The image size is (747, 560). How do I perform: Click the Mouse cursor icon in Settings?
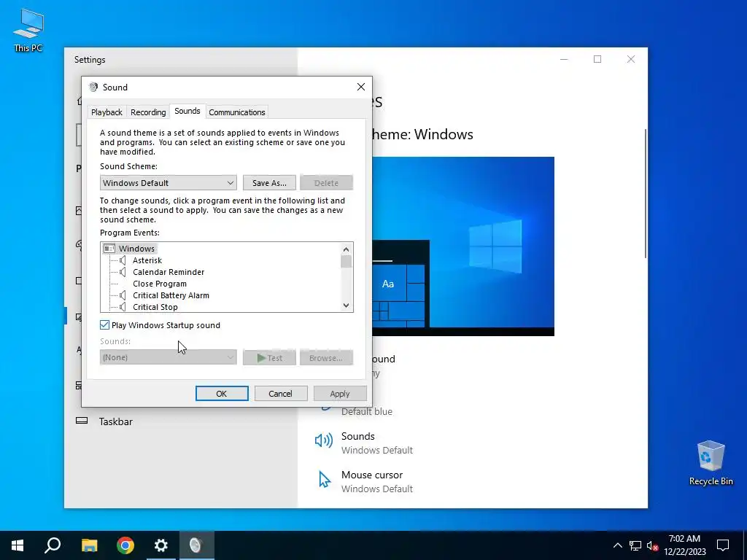325,480
